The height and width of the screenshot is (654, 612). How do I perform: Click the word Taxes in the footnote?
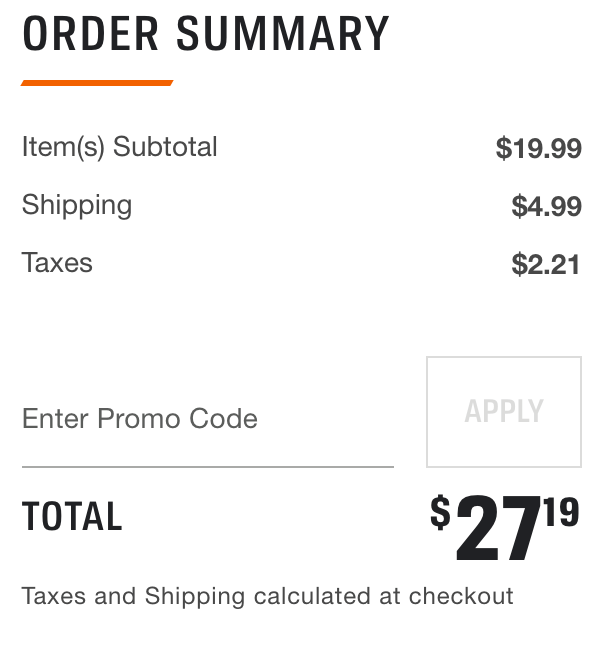(x=54, y=597)
